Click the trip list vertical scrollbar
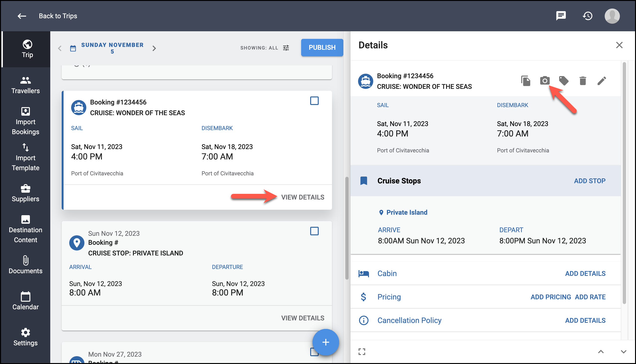This screenshot has height=364, width=636. click(x=347, y=228)
